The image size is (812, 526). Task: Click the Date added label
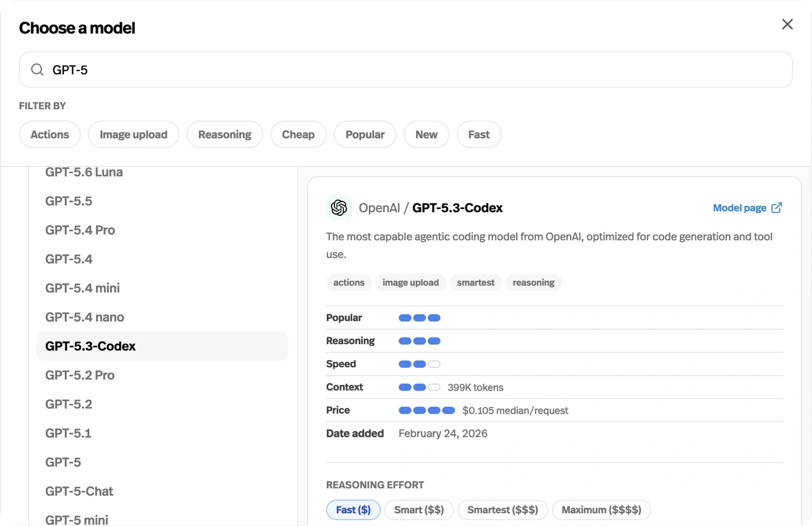point(355,433)
